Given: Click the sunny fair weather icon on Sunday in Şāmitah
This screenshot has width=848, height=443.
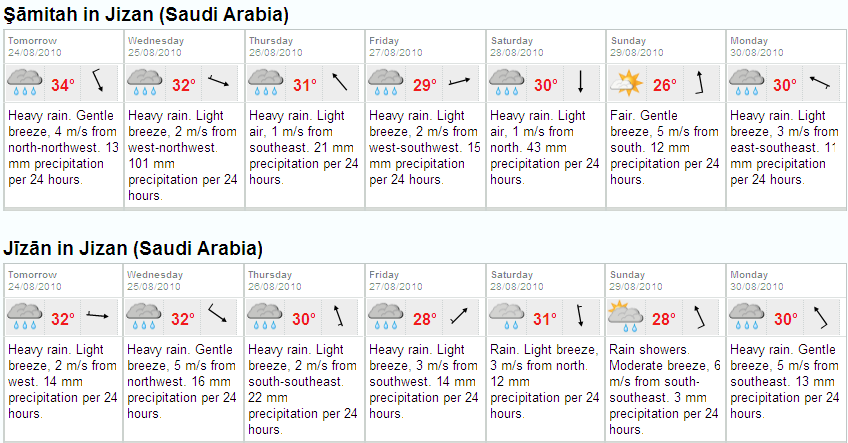Looking at the screenshot, I should pos(626,83).
